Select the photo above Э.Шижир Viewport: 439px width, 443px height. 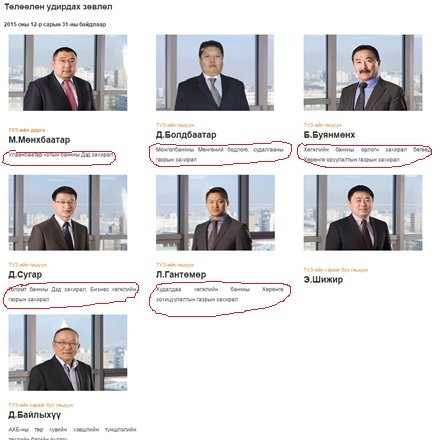click(x=363, y=213)
